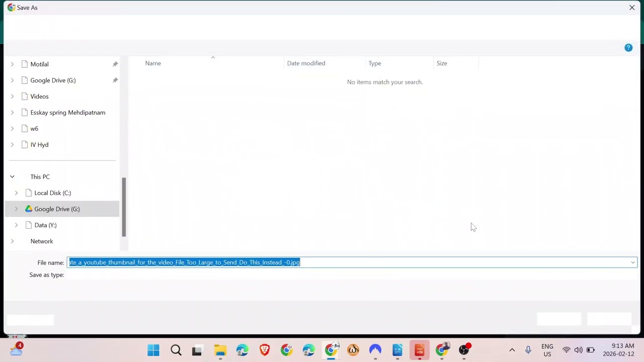The height and width of the screenshot is (362, 644).
Task: Select Google Drive (G:) under This PC
Action: (x=62, y=209)
